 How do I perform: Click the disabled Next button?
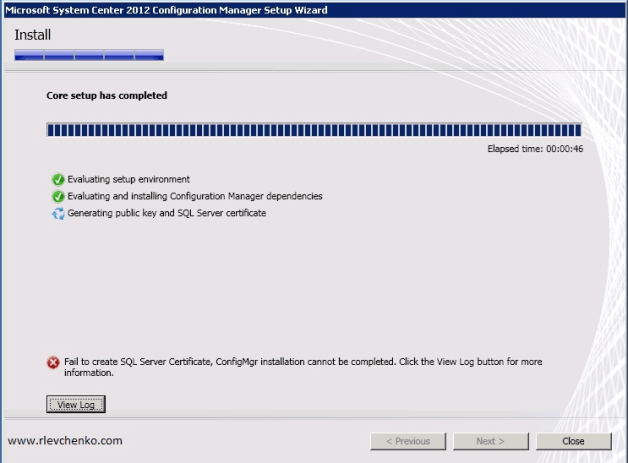491,441
